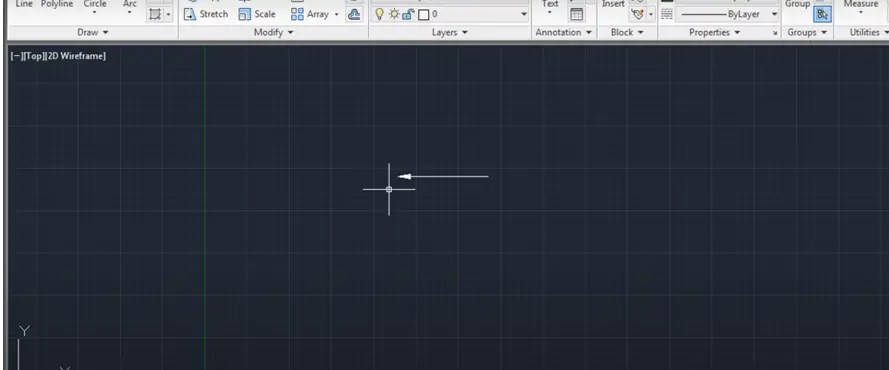Expand the Array dropdown arrow
889x370 pixels.
click(336, 14)
